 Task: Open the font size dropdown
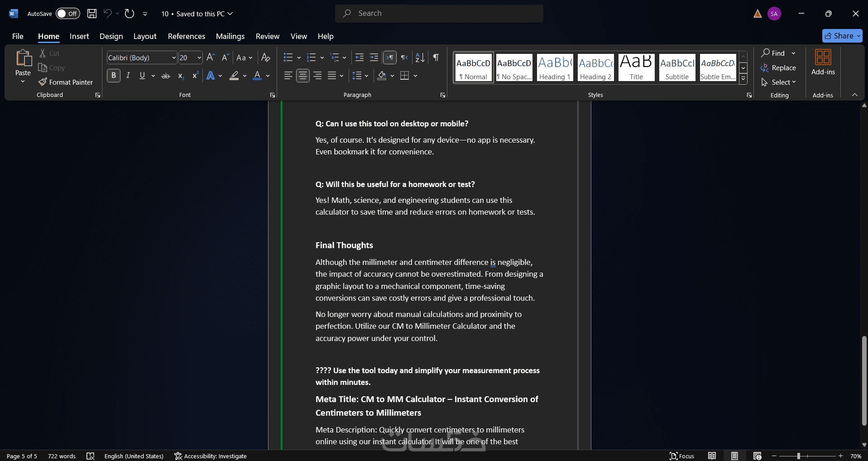199,58
